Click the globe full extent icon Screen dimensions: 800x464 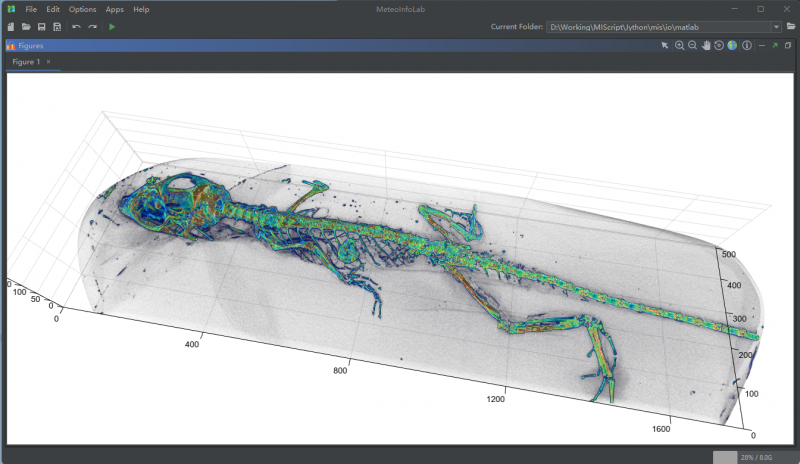click(x=732, y=46)
